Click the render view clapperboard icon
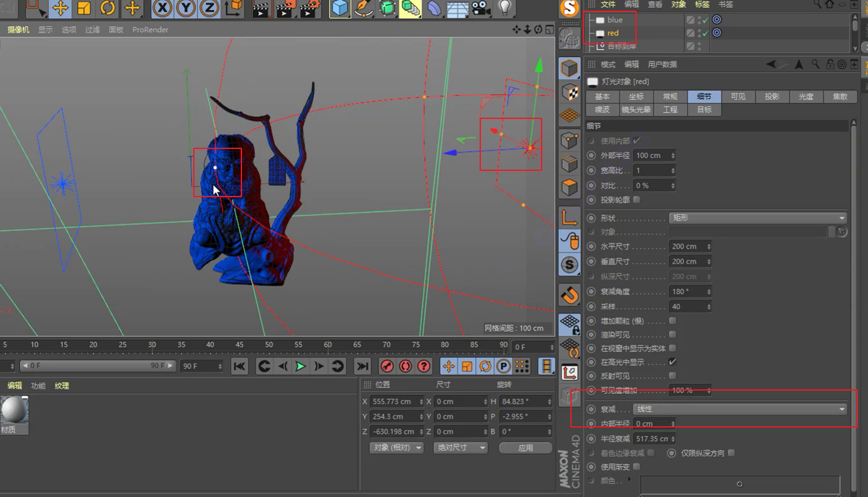This screenshot has height=497, width=868. tap(261, 8)
